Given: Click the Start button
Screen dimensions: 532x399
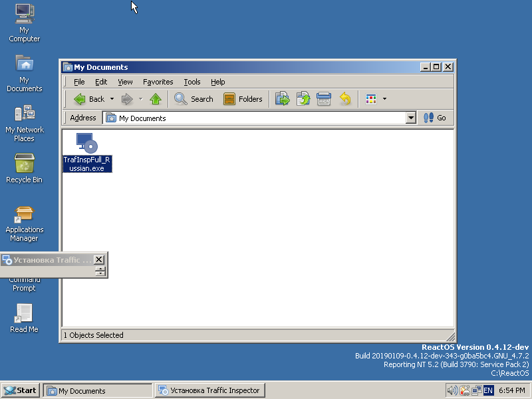Looking at the screenshot, I should (x=20, y=390).
